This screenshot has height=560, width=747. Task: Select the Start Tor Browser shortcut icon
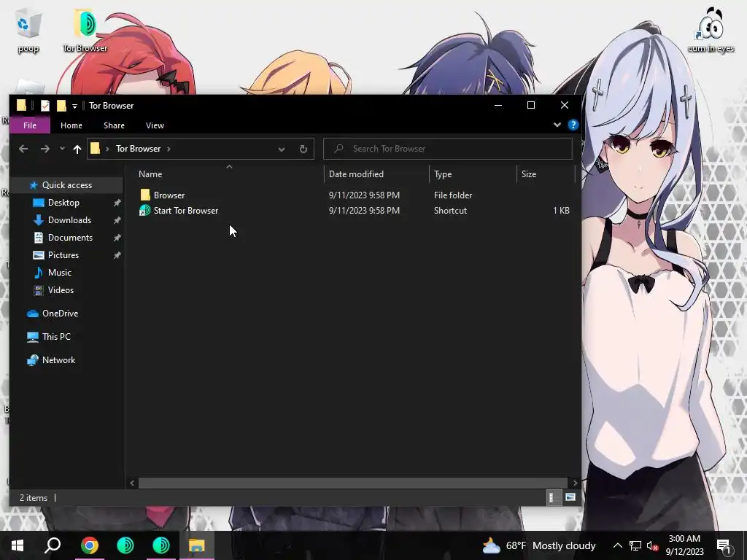click(144, 211)
